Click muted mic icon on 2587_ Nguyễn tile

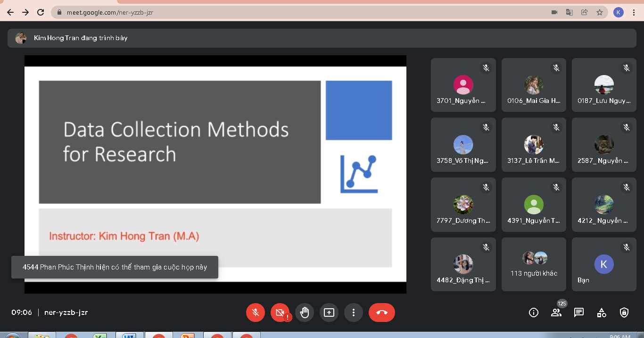pyautogui.click(x=627, y=127)
